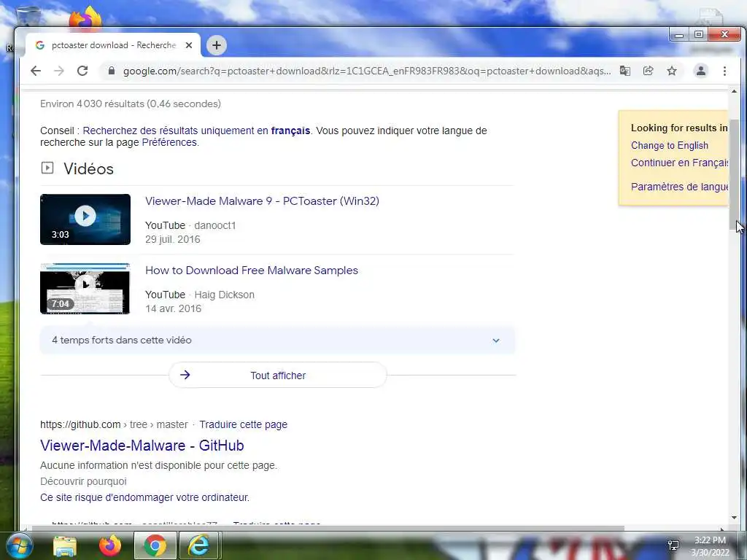Image resolution: width=747 pixels, height=560 pixels.
Task: Launch Internet Explorer from taskbar
Action: 198,545
